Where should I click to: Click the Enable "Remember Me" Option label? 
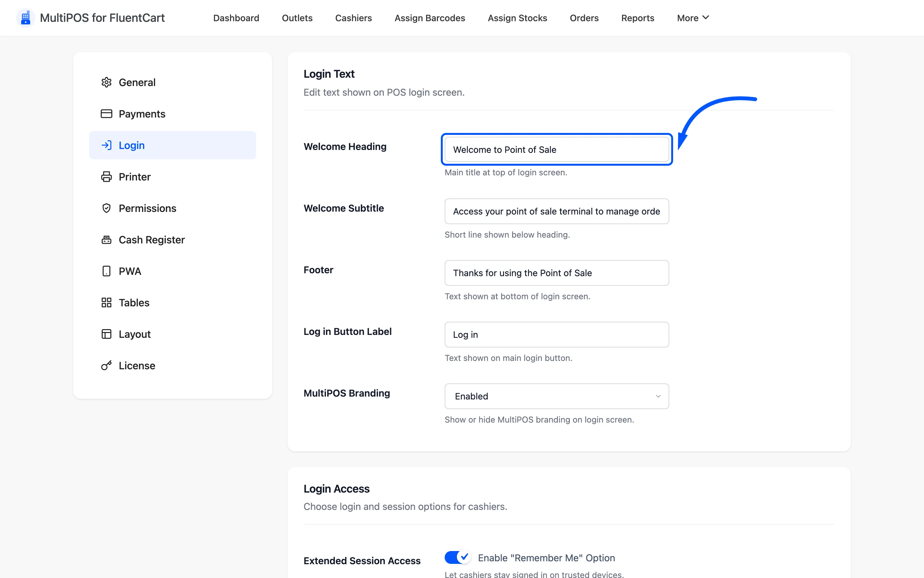pyautogui.click(x=546, y=558)
